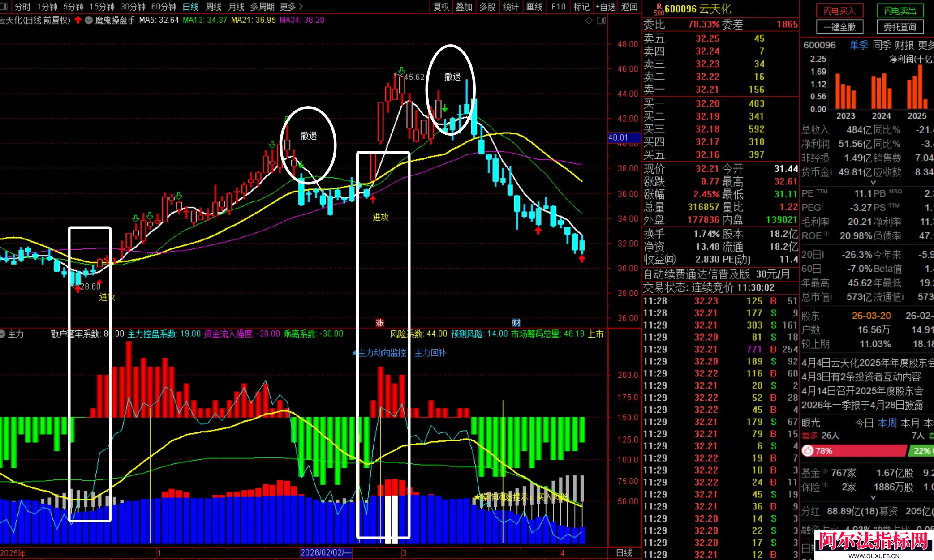Open the indicator dropdown circle before 魔鬼操盘手
This screenshot has width=934, height=560.
pos(88,20)
